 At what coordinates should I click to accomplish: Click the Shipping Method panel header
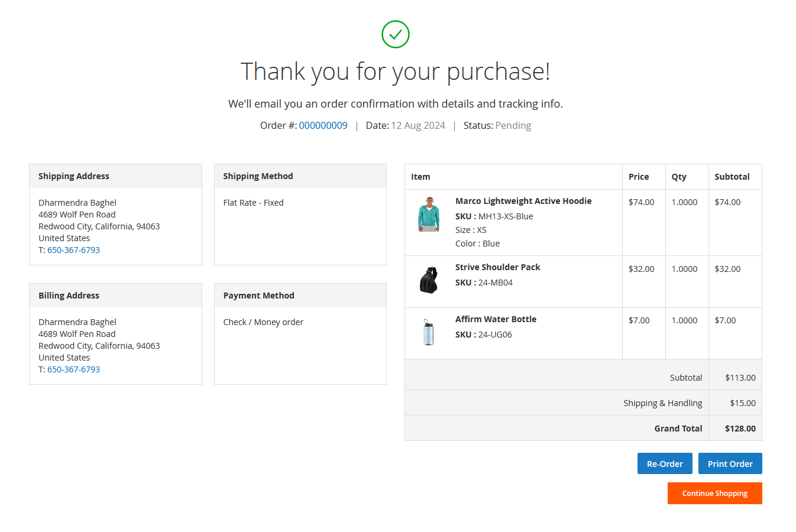pos(258,176)
